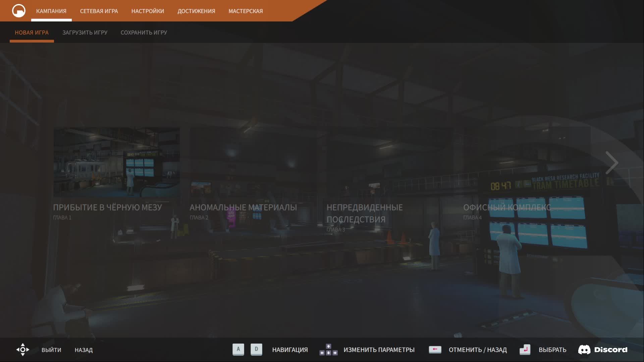Click the ГЛАВА 3 label

(x=336, y=230)
